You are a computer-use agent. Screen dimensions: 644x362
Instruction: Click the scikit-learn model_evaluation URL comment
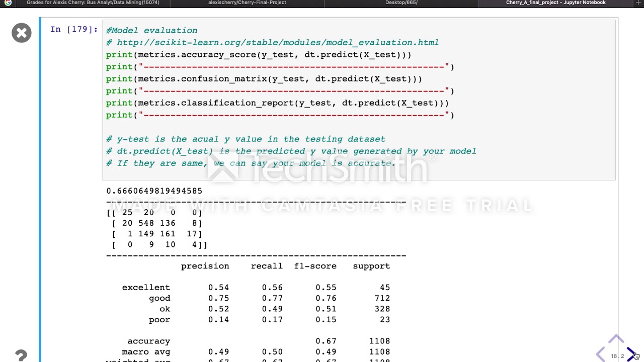272,43
